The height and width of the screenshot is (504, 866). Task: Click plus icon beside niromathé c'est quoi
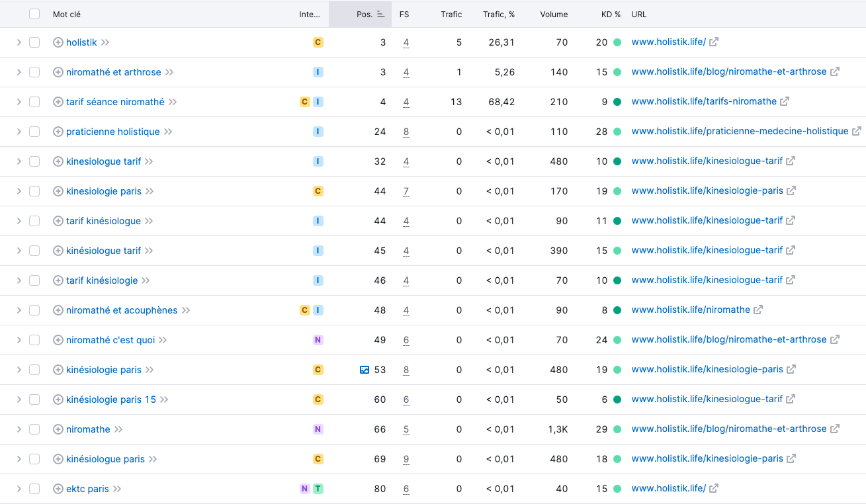coord(58,340)
